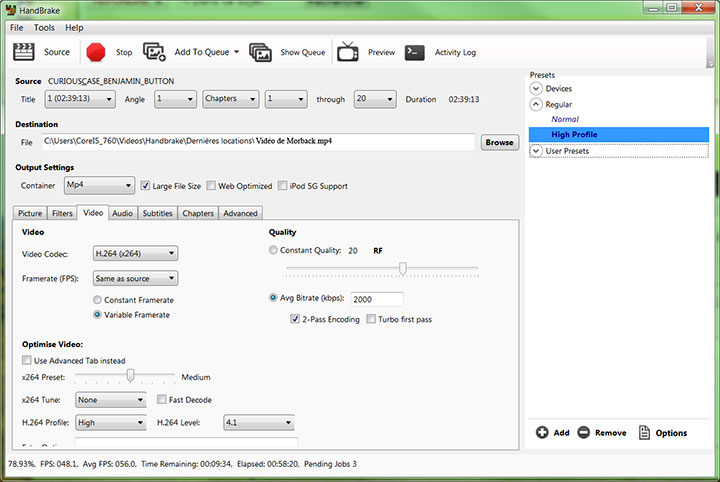Switch to the Filters tab

click(x=62, y=213)
